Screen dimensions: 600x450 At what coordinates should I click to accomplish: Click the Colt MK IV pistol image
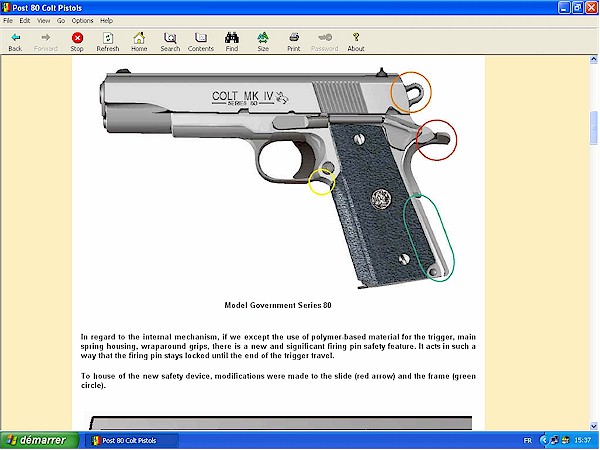[x=278, y=178]
